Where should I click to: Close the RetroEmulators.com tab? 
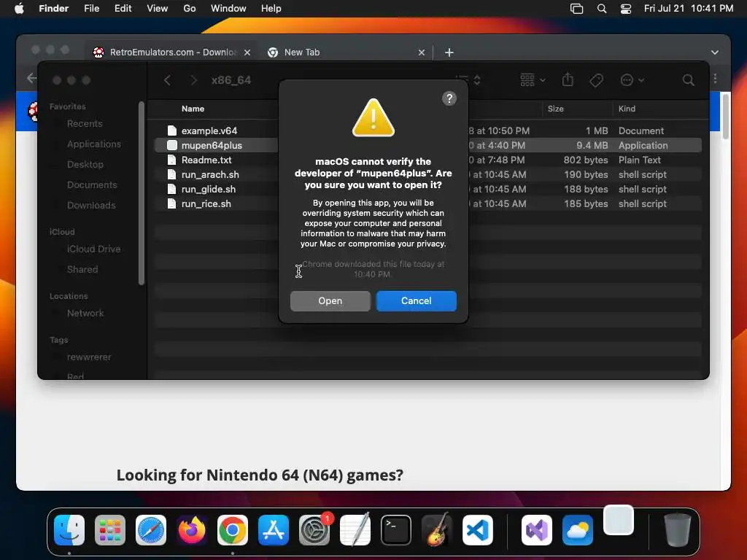(247, 52)
